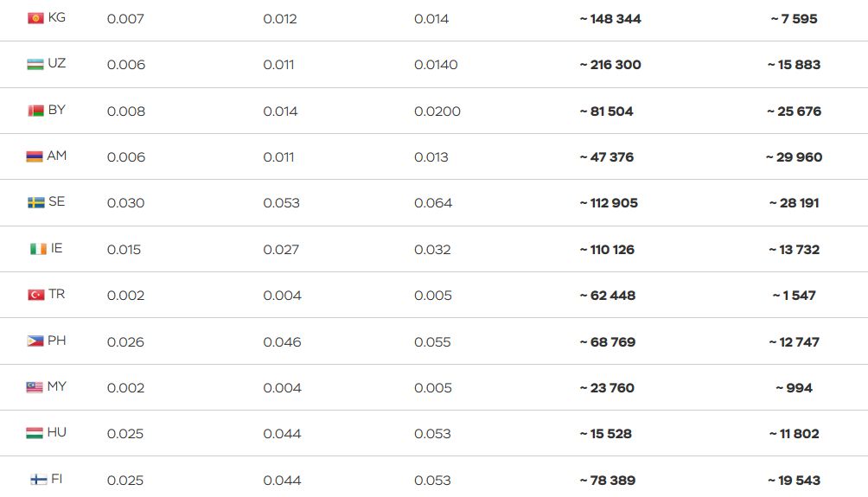Click the Armenia flag icon

point(35,156)
